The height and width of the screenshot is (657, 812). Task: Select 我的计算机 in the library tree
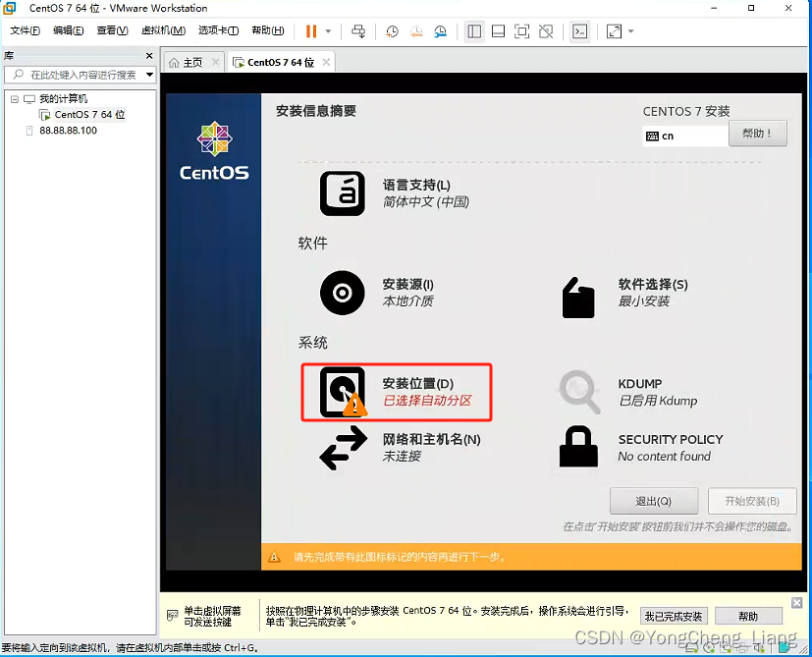(x=63, y=99)
